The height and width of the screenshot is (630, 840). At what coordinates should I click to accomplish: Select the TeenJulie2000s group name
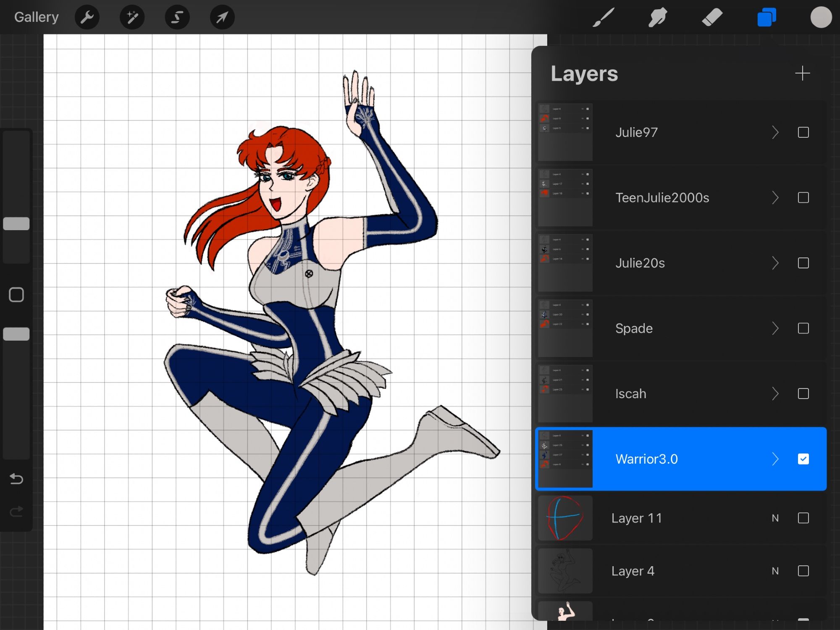click(662, 197)
